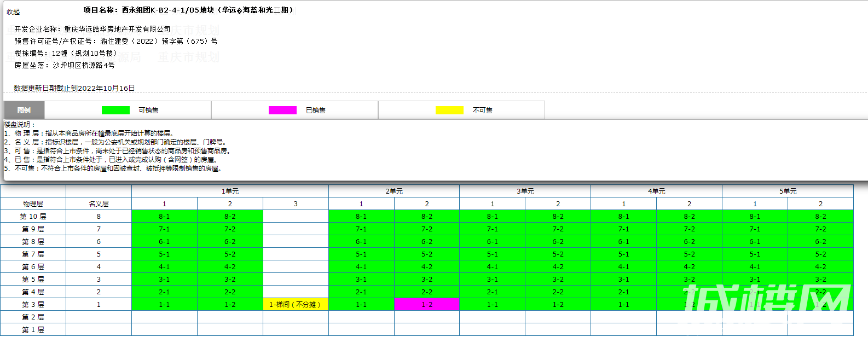Click the 物理层 column header
868x343 pixels.
click(x=33, y=204)
